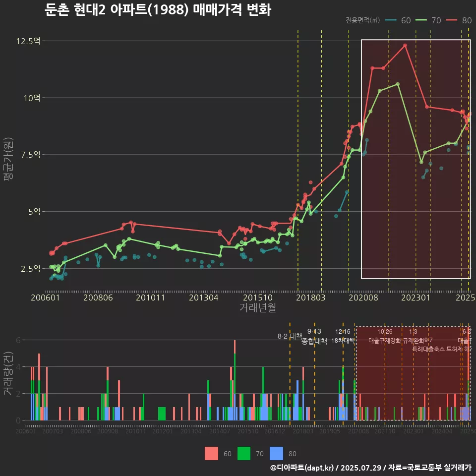The width and height of the screenshot is (476, 476).
Task: Click the 10·26 date annotation
Action: click(x=385, y=332)
